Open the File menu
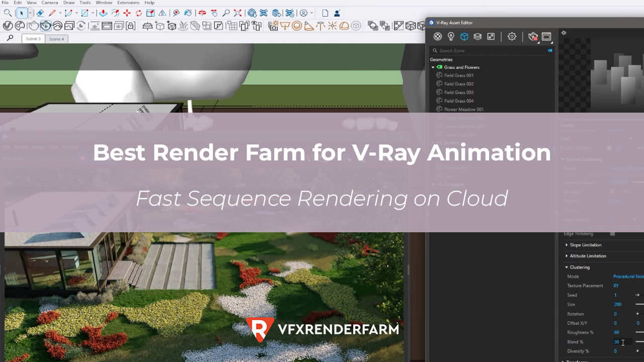Image resolution: width=644 pixels, height=362 pixels. coord(5,3)
